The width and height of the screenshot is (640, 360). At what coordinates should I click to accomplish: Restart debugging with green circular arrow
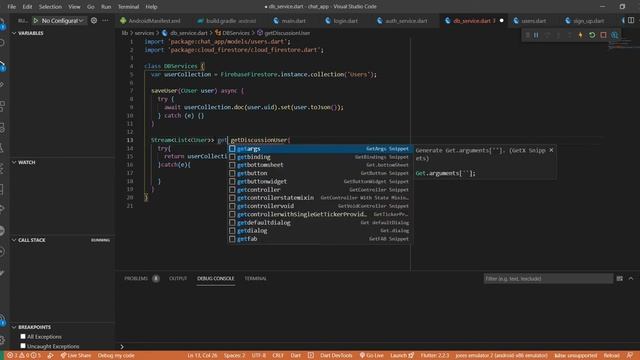pos(592,36)
